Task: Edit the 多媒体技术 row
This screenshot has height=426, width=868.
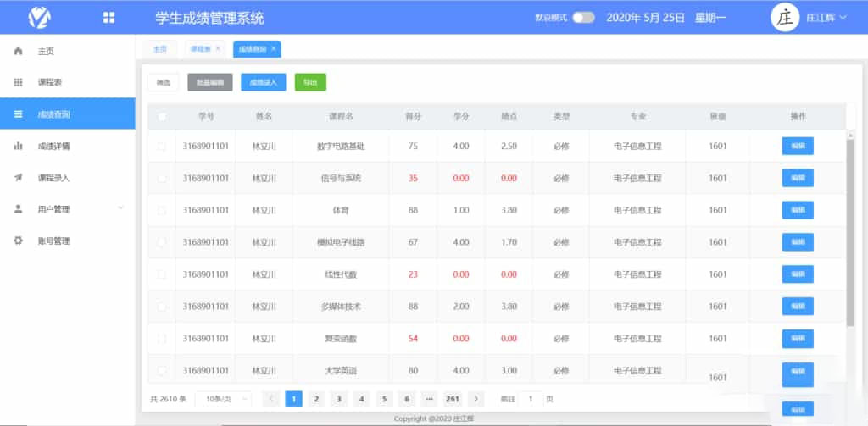Action: pos(798,306)
